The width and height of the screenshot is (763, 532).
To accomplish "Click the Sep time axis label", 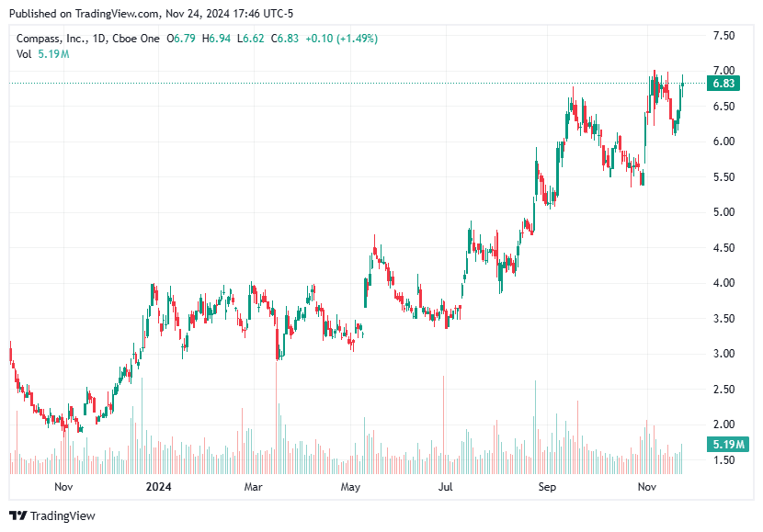I will [547, 487].
